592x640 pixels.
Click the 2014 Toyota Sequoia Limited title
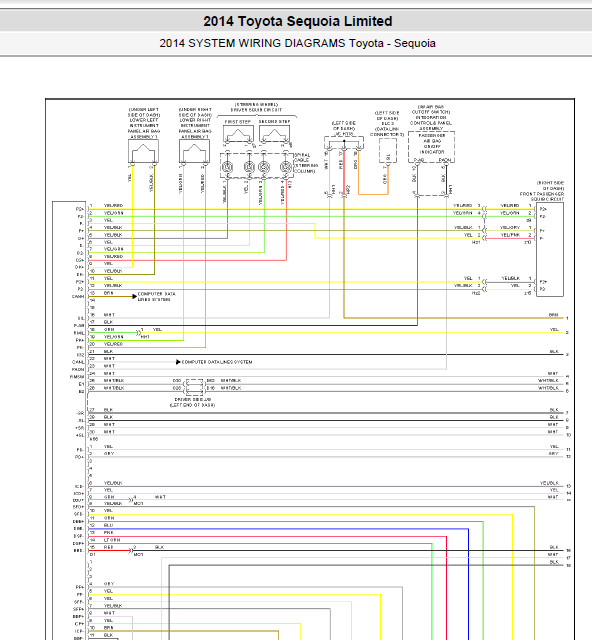298,21
